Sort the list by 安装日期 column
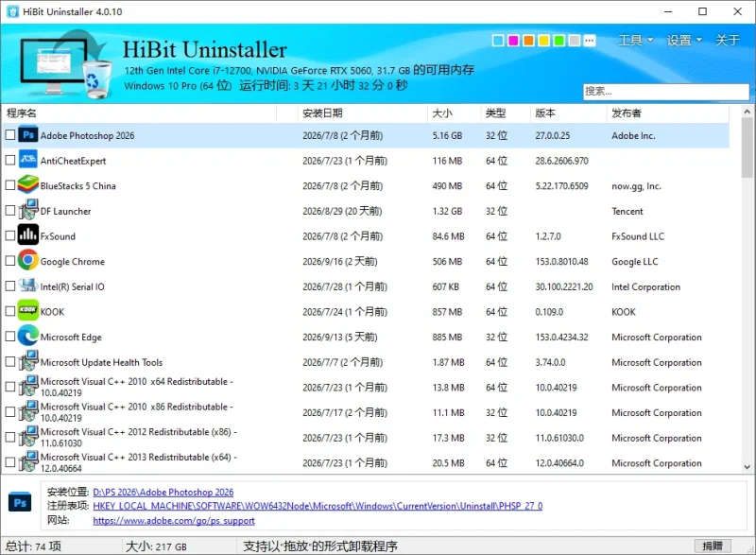 362,113
